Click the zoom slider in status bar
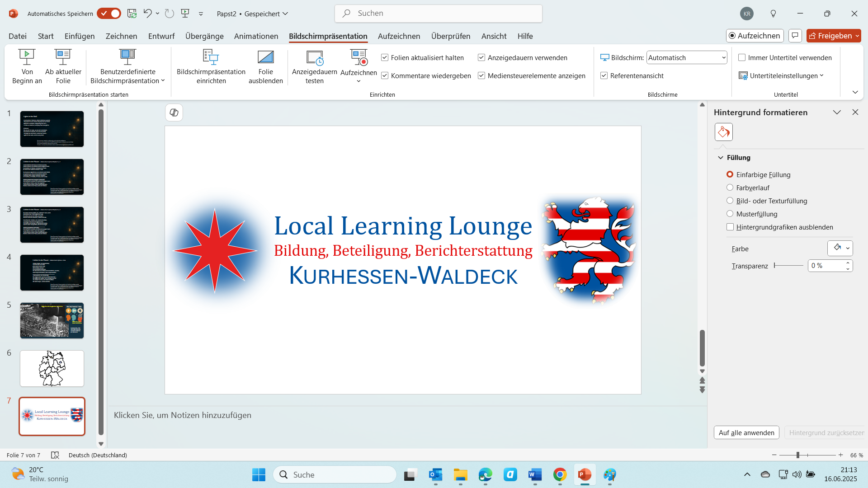This screenshot has width=868, height=488. click(807, 455)
